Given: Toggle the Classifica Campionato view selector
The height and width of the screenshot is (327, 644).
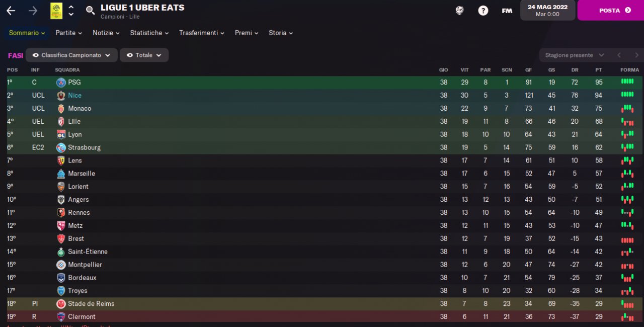Looking at the screenshot, I should point(71,55).
